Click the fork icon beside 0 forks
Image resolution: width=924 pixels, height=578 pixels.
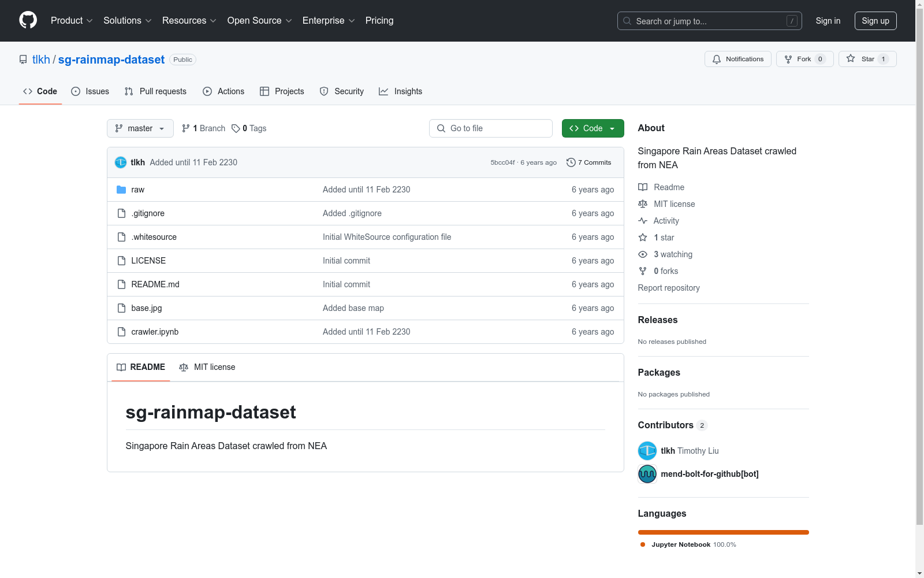pyautogui.click(x=643, y=271)
